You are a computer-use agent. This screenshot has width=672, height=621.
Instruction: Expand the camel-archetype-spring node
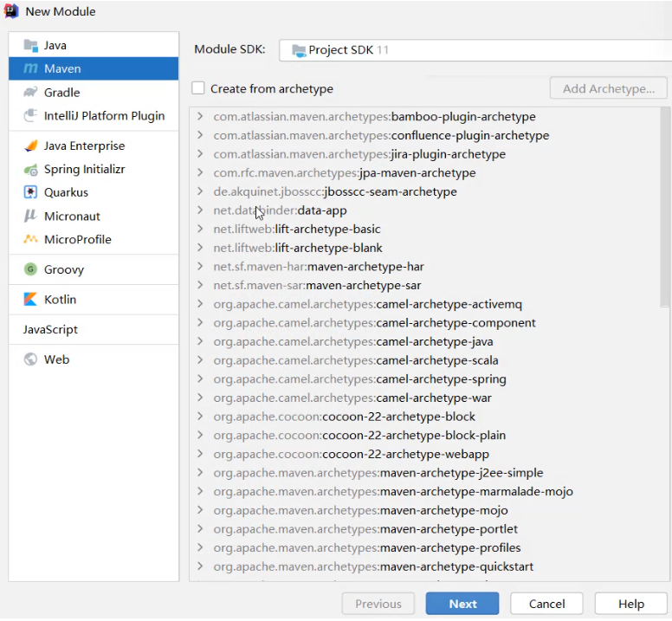[x=200, y=379]
